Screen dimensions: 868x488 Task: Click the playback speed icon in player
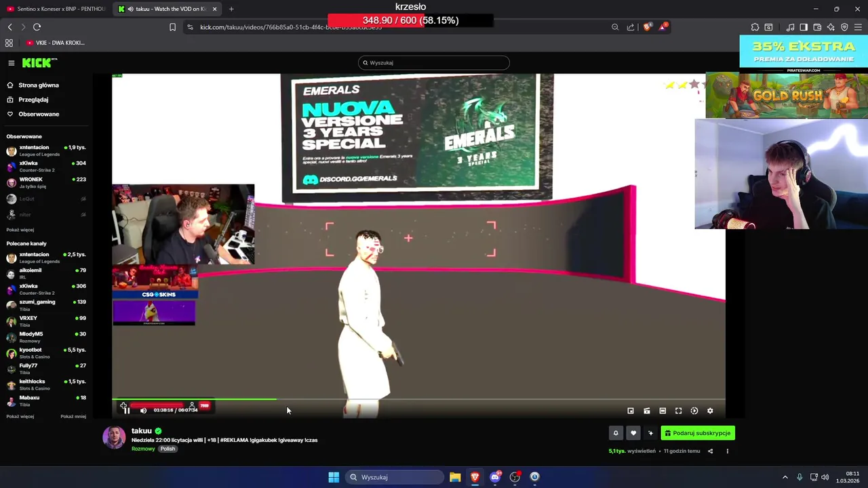pos(694,411)
